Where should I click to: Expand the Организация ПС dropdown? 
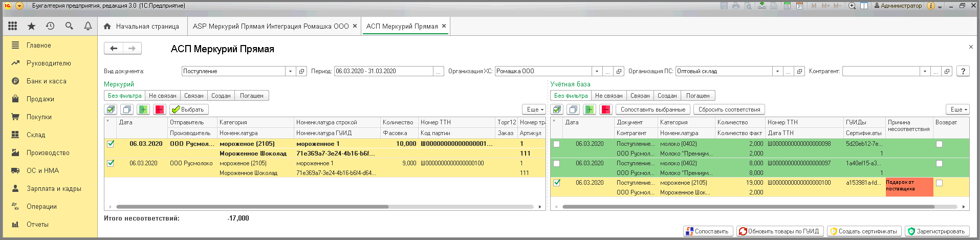tap(777, 71)
